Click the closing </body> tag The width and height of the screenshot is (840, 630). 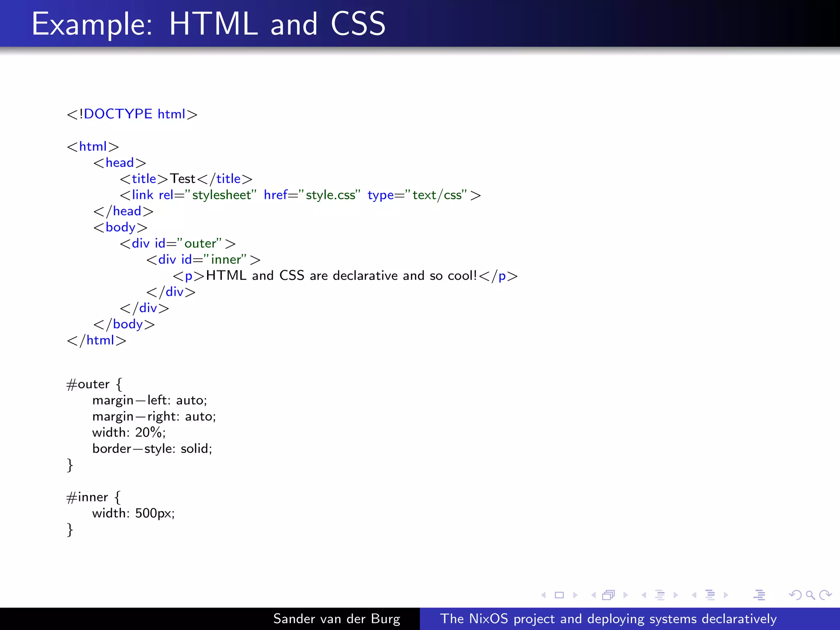point(124,324)
